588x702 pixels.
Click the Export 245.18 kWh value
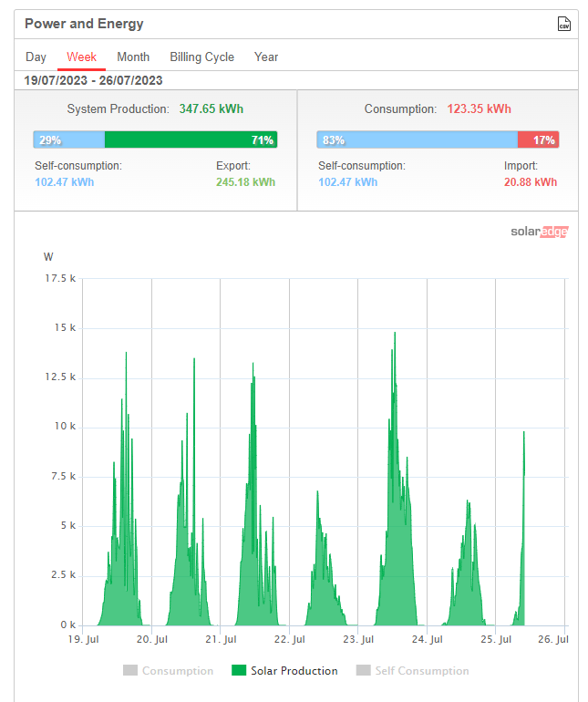point(245,182)
